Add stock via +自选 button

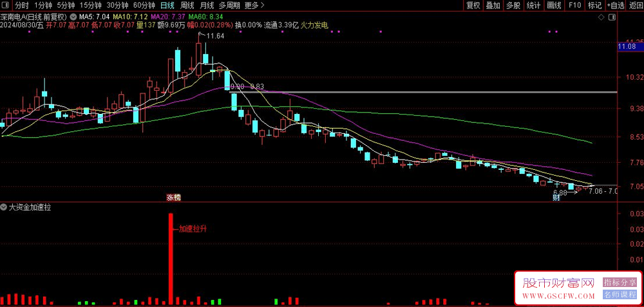point(615,5)
